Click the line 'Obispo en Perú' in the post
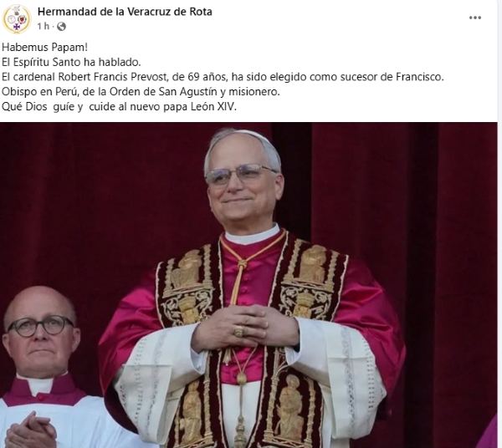Image resolution: width=502 pixels, height=448 pixels. pos(141,92)
